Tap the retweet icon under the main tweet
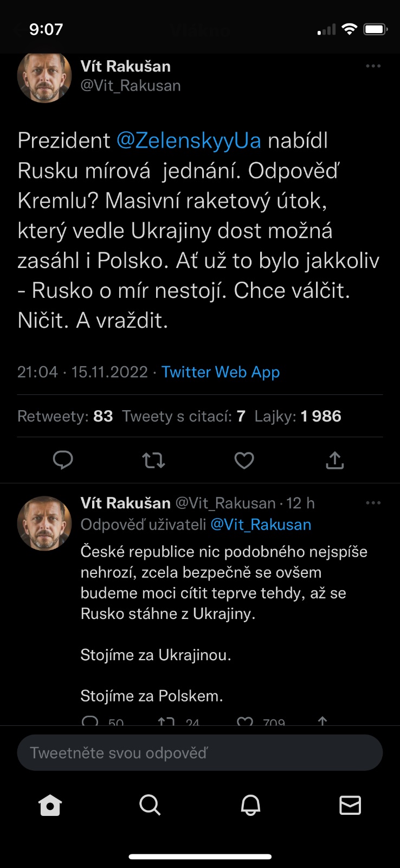The height and width of the screenshot is (868, 400). [x=153, y=461]
